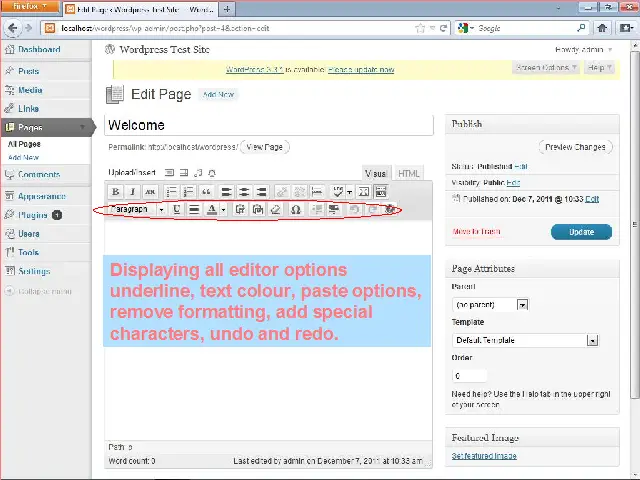The image size is (640, 480).
Task: Click the View Page button
Action: pyautogui.click(x=264, y=147)
